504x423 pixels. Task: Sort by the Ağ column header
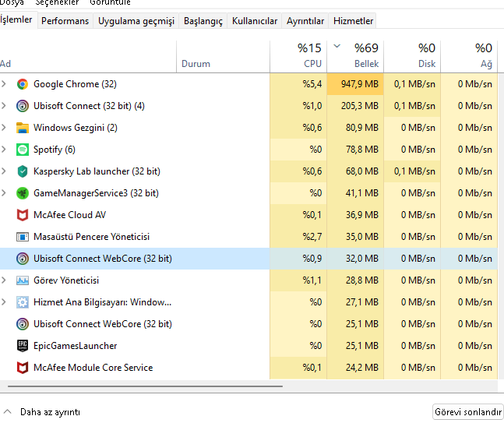(469, 57)
